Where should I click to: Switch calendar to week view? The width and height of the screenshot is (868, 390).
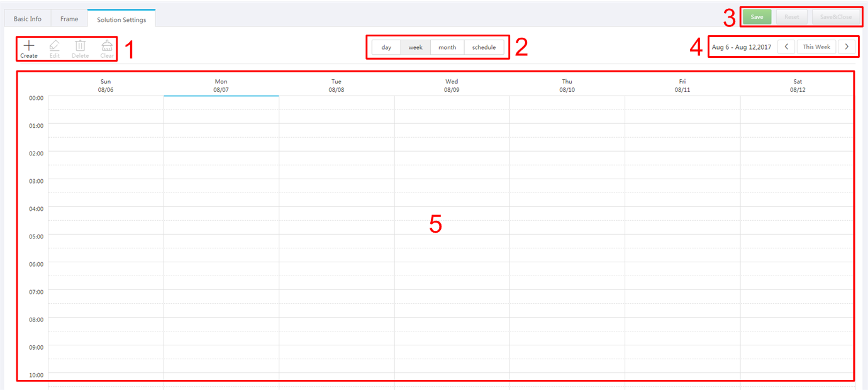click(416, 47)
